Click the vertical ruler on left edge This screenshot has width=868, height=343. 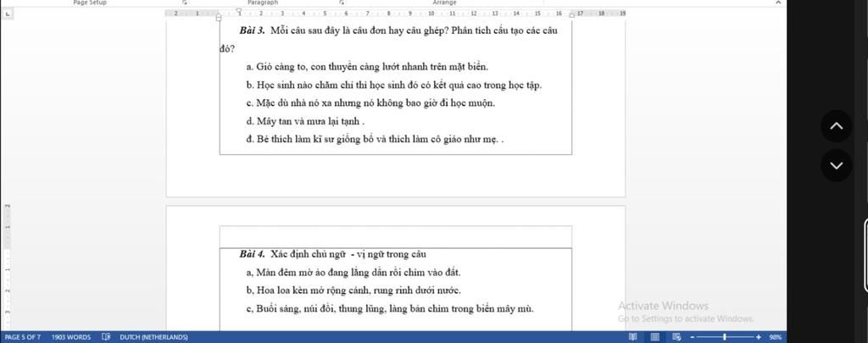point(6,266)
